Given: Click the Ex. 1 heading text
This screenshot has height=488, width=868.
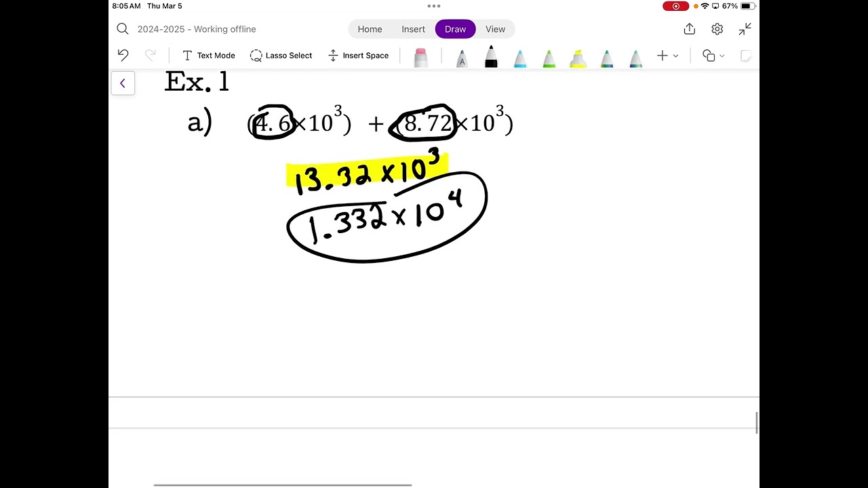Looking at the screenshot, I should 197,82.
